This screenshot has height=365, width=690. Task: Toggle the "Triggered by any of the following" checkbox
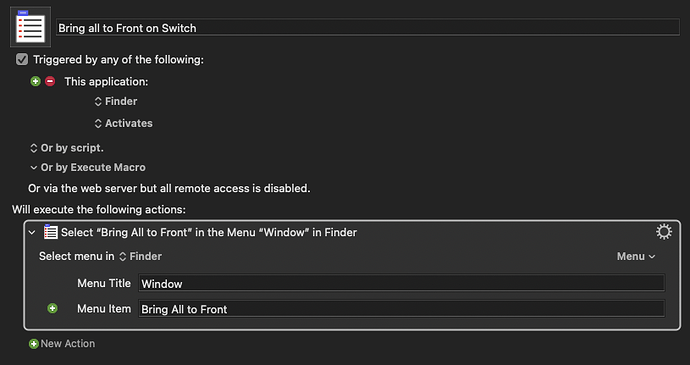click(x=22, y=59)
